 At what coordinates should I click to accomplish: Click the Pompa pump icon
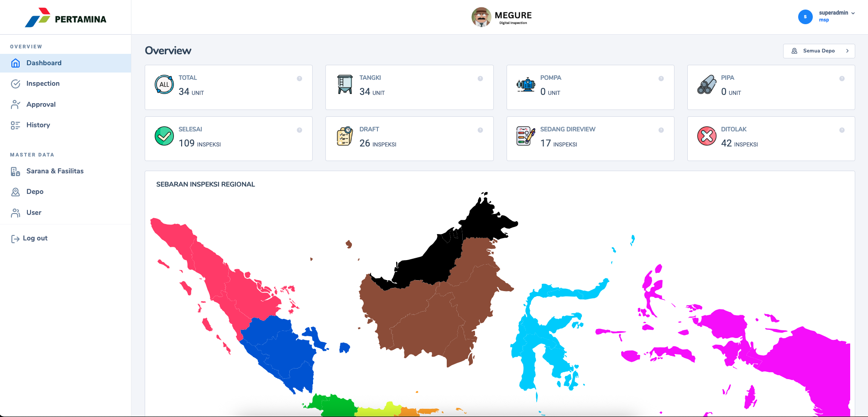pos(526,84)
